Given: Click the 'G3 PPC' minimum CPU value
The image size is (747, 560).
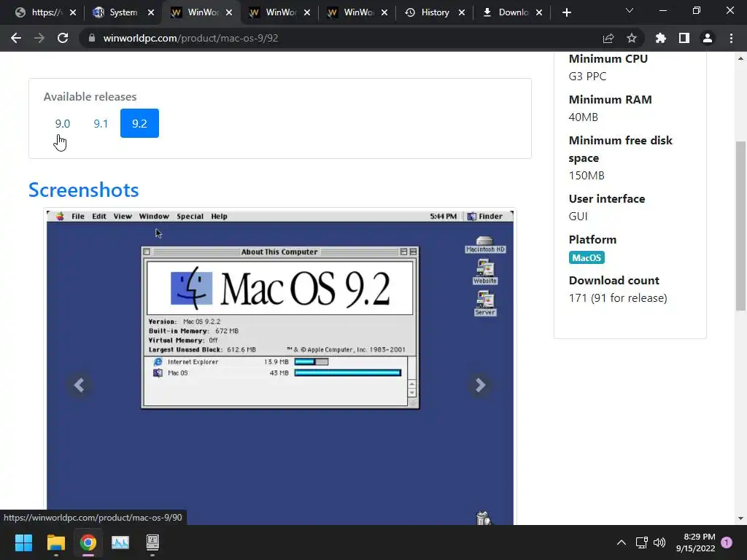Looking at the screenshot, I should click(x=587, y=76).
